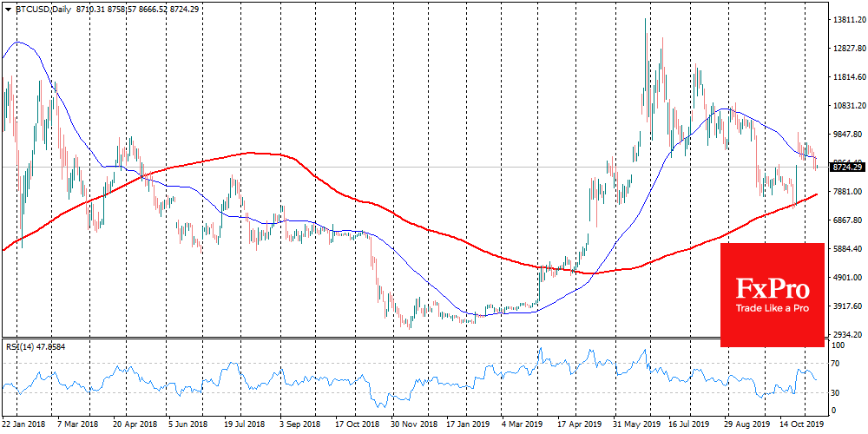Click the 10833.00 price level label
Viewport: 868px width, 434px height.
[846, 106]
